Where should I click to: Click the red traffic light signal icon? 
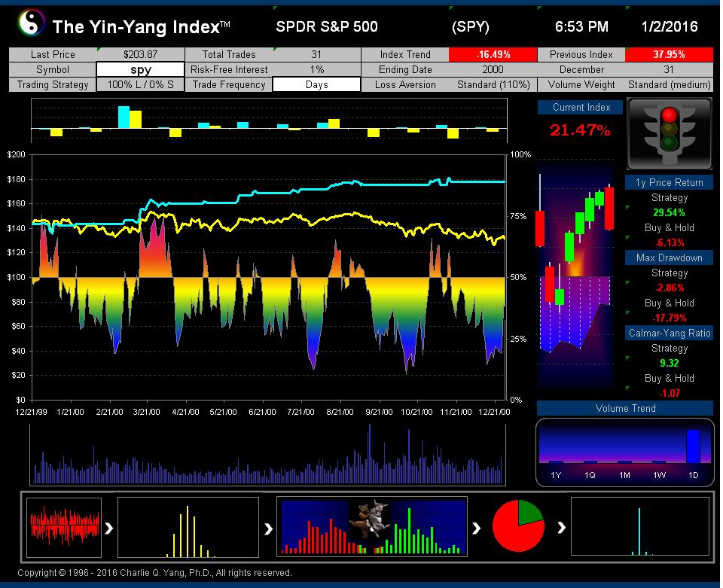(x=669, y=114)
